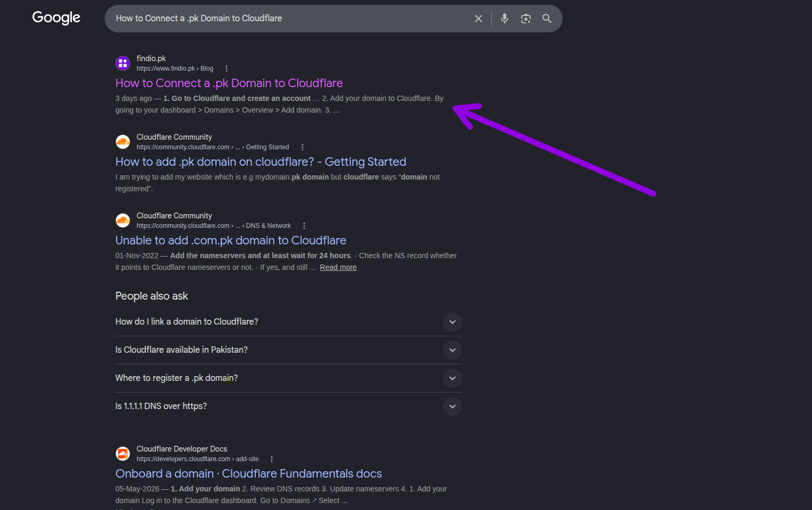This screenshot has width=812, height=510.
Task: Start a voice search with the microphone
Action: [x=505, y=19]
